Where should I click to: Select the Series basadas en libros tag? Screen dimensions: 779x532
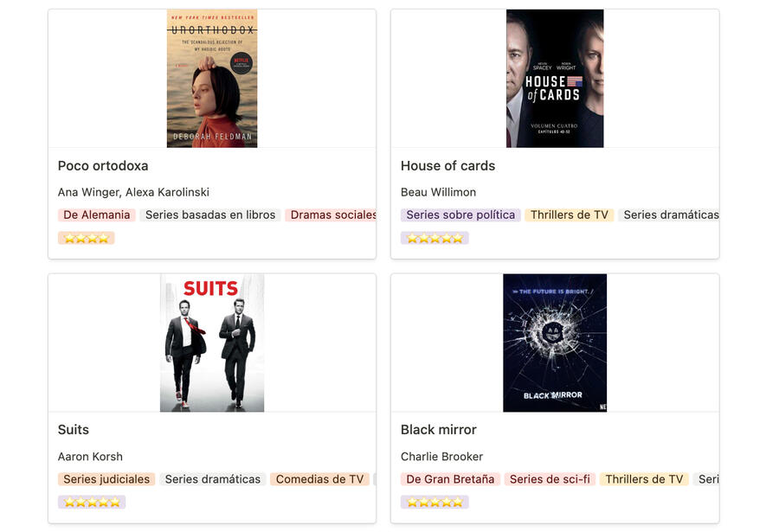210,215
